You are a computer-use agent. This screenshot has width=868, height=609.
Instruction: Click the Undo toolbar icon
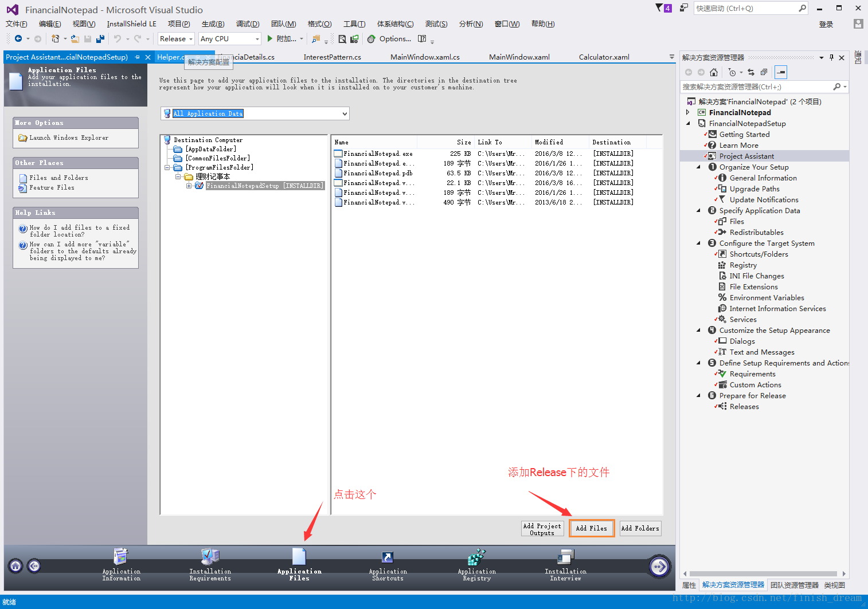coord(118,39)
